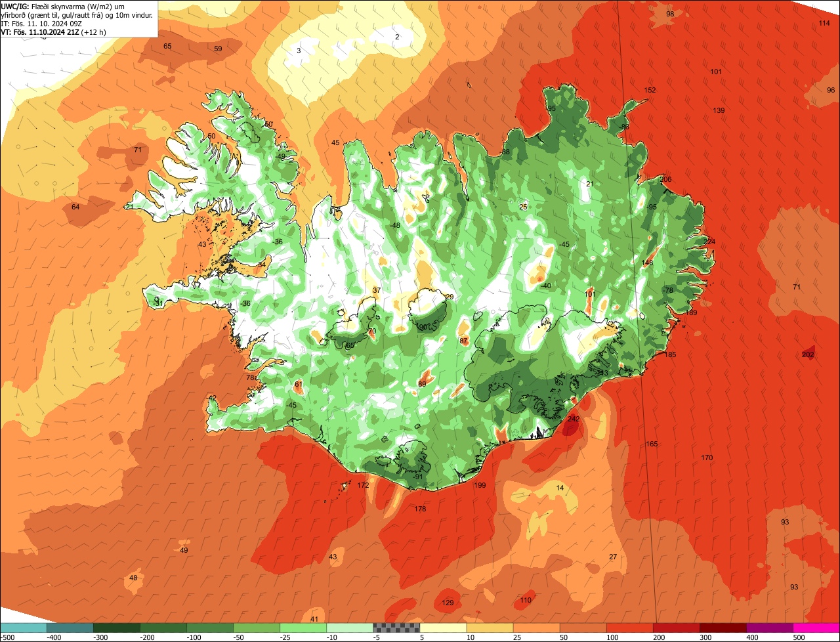Viewport: 840px width, 642px height.
Task: Pick light green legend swatch between -25 and -10
Action: click(x=303, y=628)
